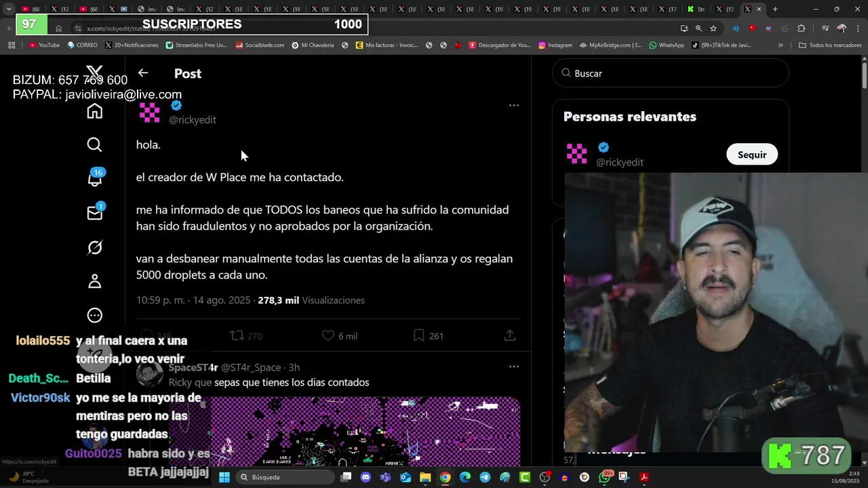
Task: Open the @rickyedit handle on the post
Action: [x=193, y=119]
